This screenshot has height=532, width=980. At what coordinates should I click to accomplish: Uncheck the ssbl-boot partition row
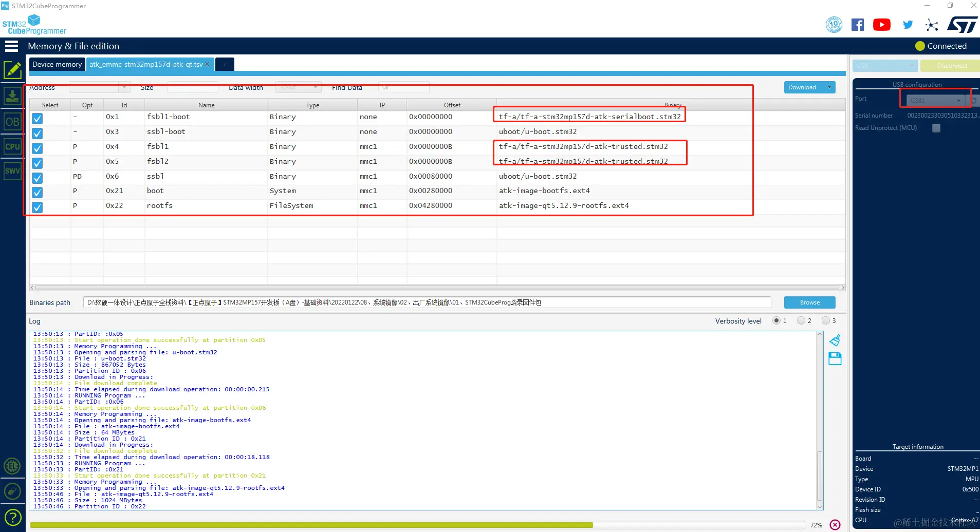tap(37, 134)
